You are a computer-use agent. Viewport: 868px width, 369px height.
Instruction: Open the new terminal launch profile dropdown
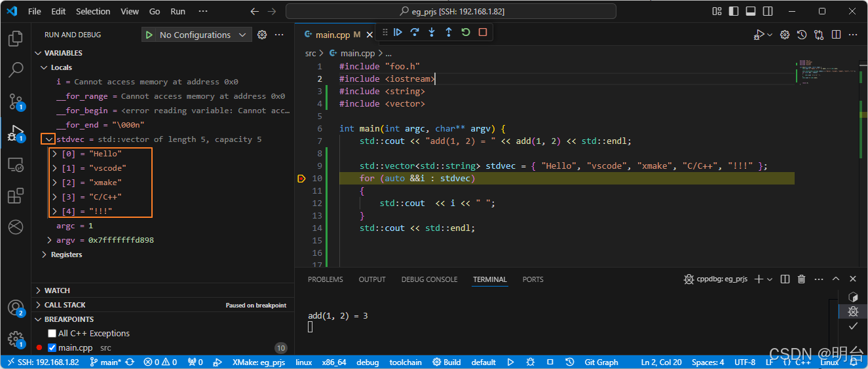[x=770, y=279]
